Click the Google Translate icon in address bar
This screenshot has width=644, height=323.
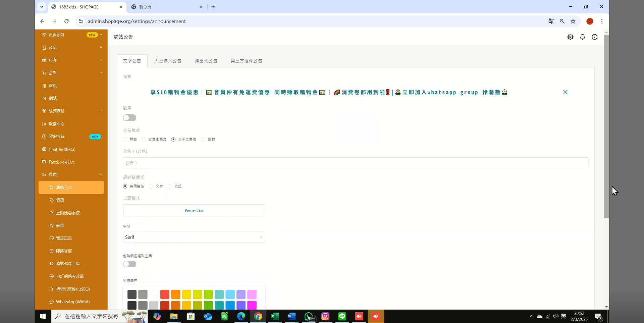click(551, 21)
